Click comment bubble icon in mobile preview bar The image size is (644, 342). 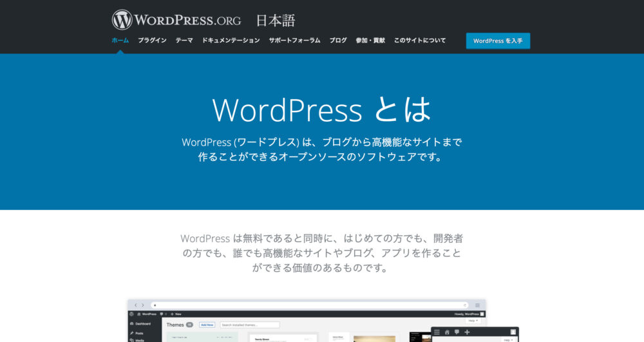click(x=457, y=332)
